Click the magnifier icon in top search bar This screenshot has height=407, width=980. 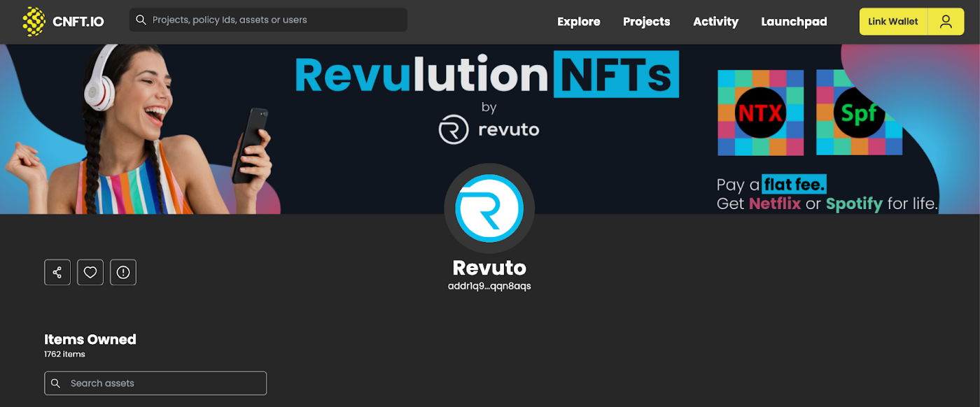(x=141, y=20)
